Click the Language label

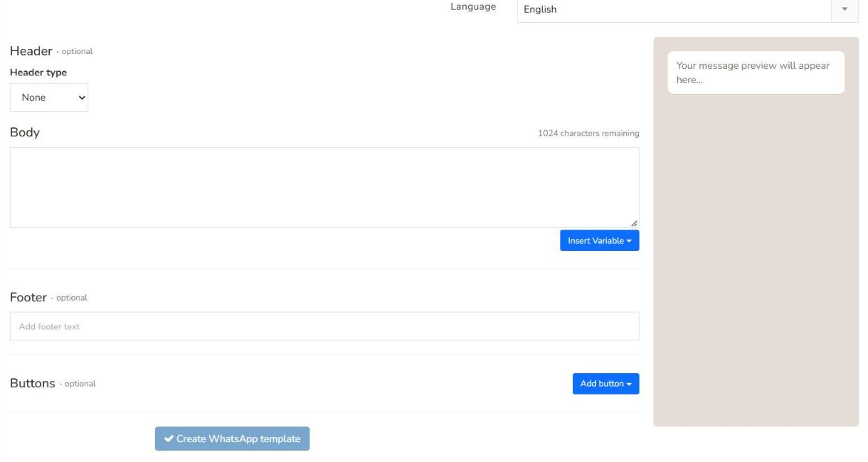pyautogui.click(x=473, y=7)
